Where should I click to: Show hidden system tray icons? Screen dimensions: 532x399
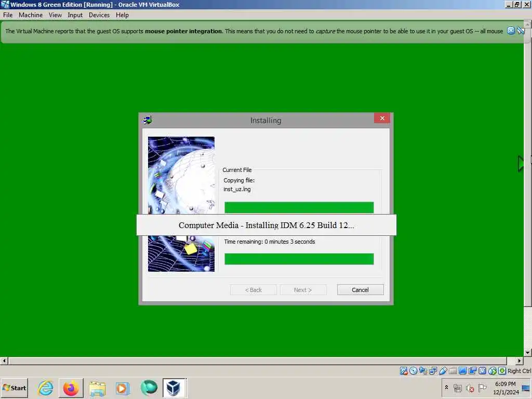click(446, 388)
